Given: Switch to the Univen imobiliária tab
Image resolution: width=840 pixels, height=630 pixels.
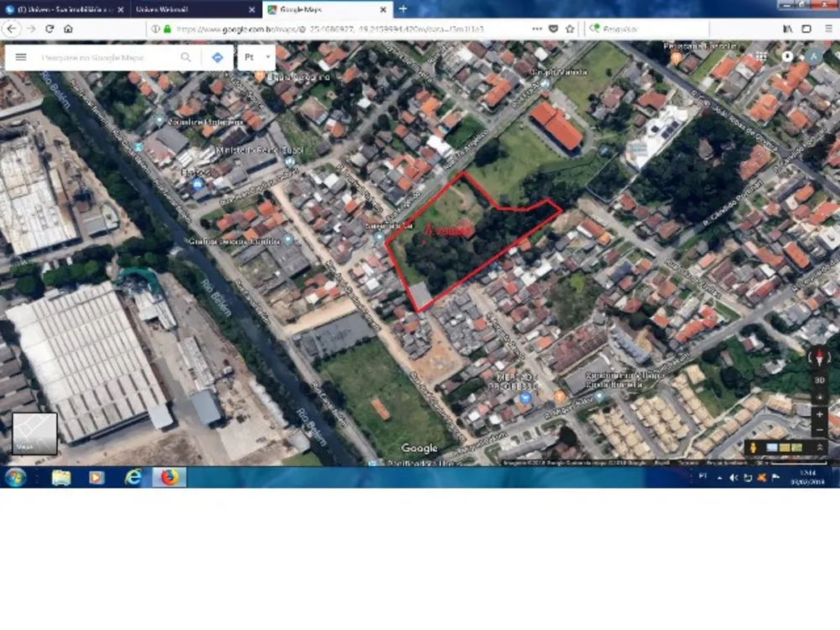Looking at the screenshot, I should pos(65,9).
